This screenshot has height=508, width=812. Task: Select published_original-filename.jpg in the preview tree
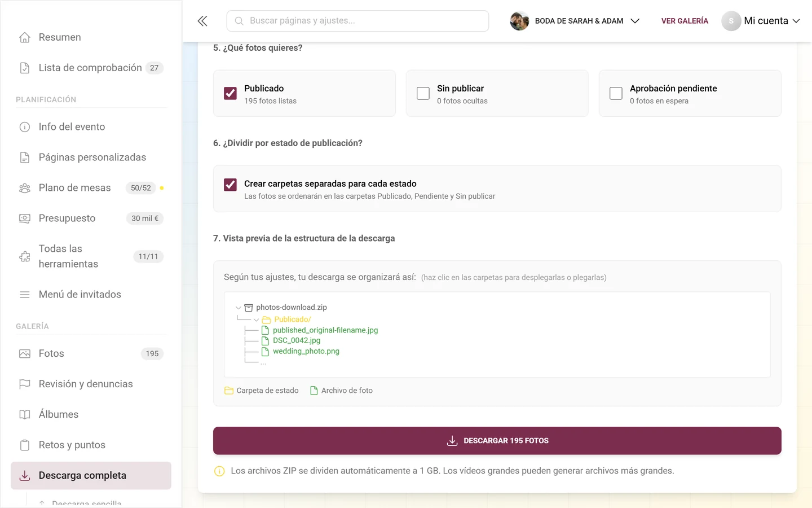tap(325, 330)
